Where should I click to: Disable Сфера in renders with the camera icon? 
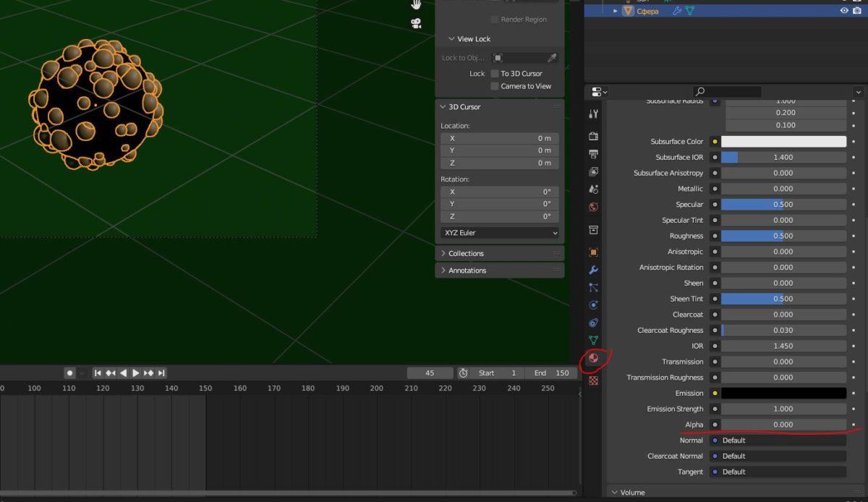coord(857,11)
